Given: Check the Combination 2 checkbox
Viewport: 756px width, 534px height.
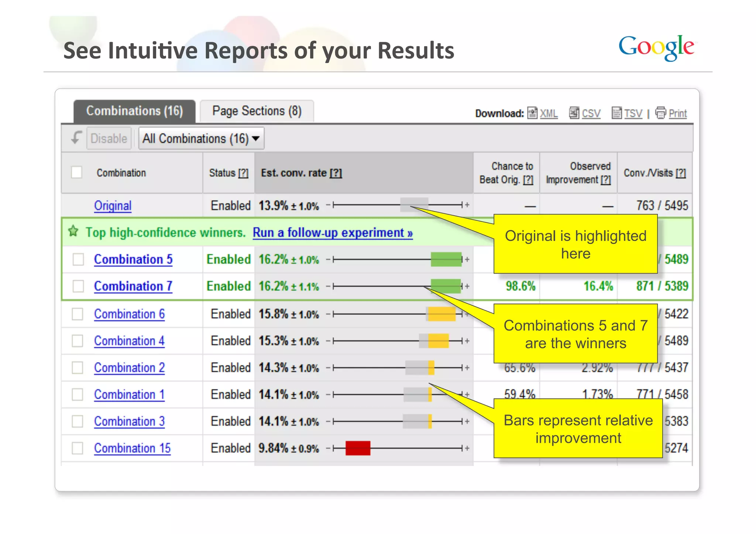Looking at the screenshot, I should pyautogui.click(x=78, y=368).
